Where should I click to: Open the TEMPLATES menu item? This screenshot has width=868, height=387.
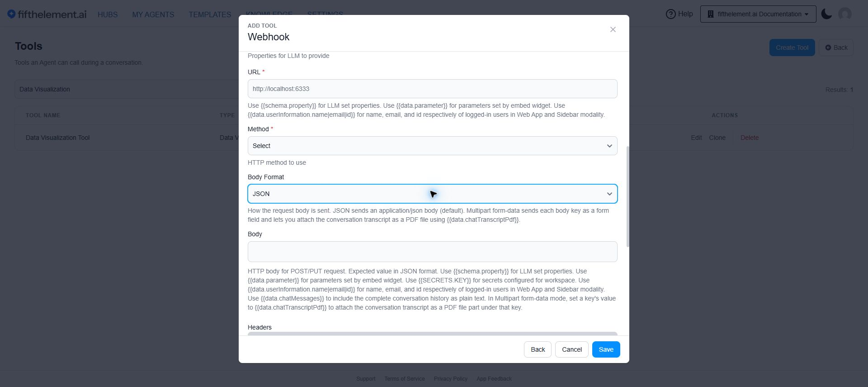pos(210,14)
